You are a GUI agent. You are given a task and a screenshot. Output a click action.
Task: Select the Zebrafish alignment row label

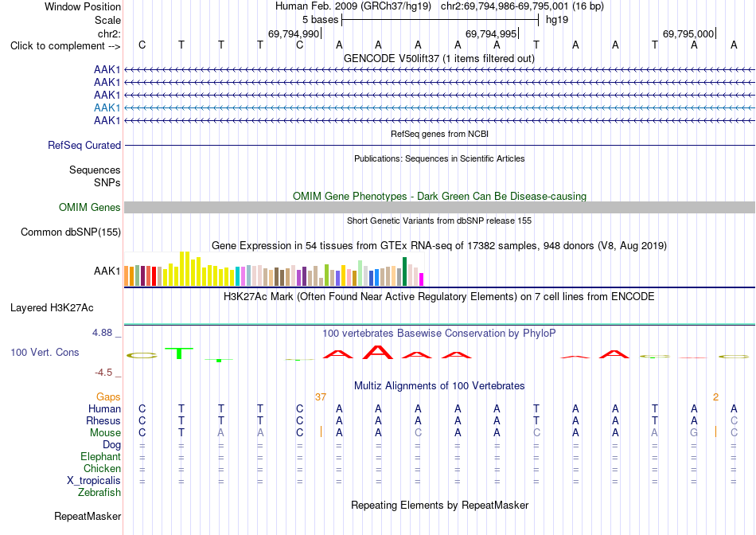click(99, 493)
